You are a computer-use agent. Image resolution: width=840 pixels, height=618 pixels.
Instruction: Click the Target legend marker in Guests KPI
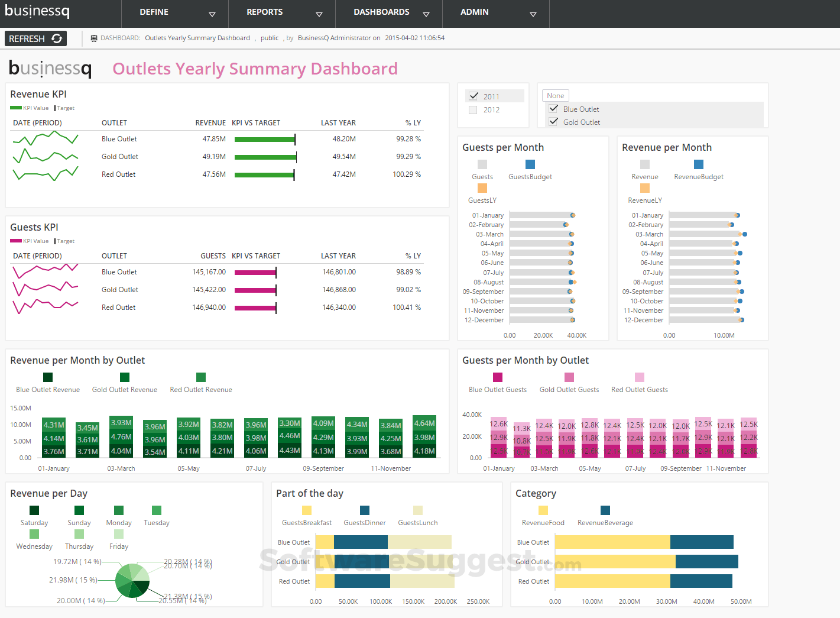pos(55,241)
